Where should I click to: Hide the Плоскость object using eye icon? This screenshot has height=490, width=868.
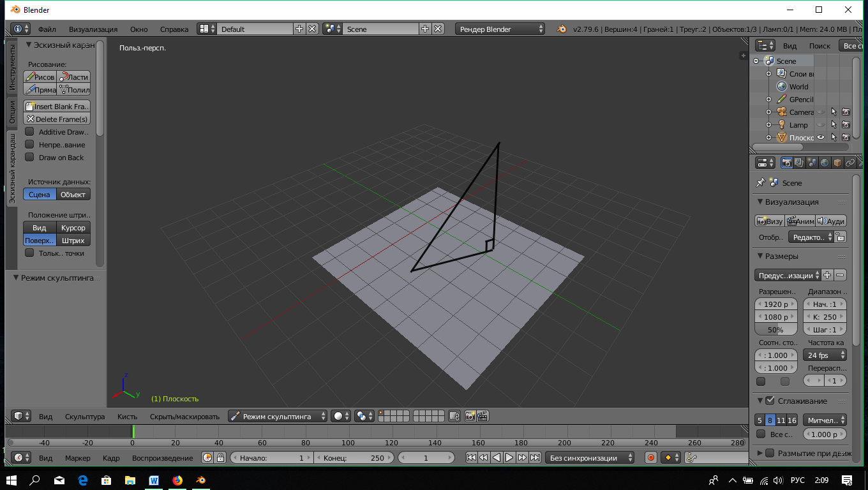[x=821, y=138]
